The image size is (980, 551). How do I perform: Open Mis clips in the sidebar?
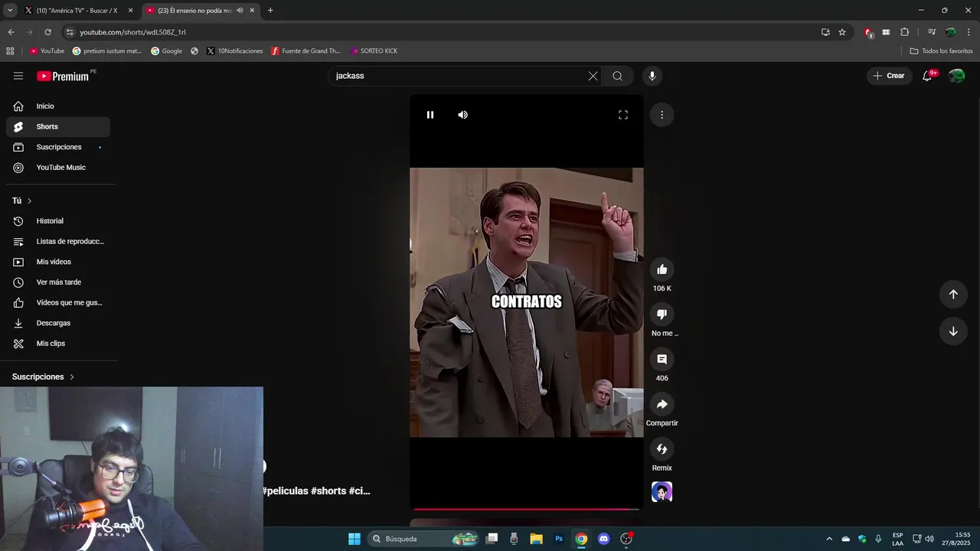58,344
